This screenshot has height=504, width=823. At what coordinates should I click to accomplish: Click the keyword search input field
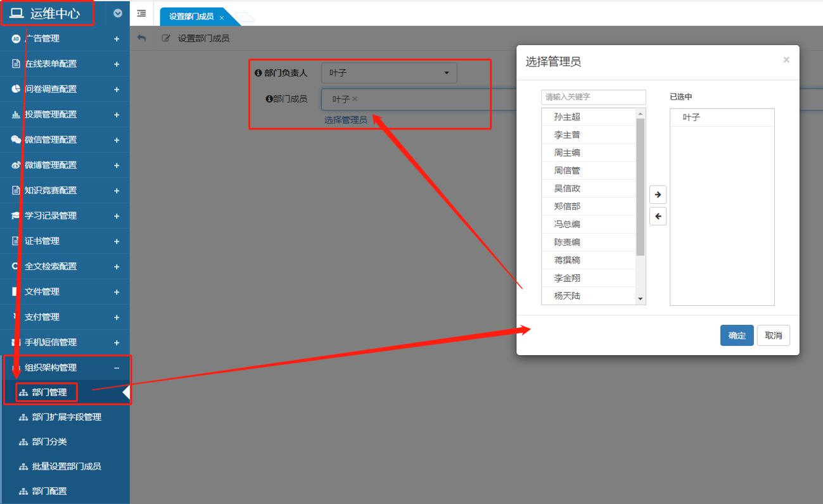[594, 97]
